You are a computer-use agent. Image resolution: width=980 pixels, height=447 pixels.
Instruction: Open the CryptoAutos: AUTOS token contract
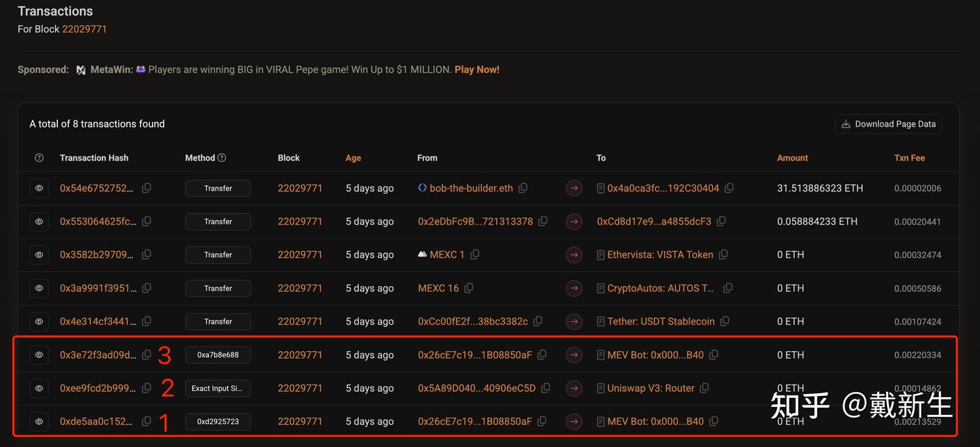[661, 288]
